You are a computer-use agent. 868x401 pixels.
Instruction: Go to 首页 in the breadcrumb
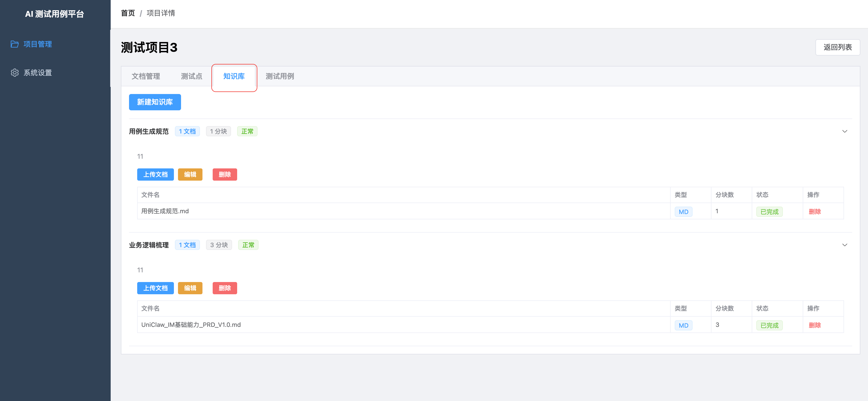tap(128, 13)
